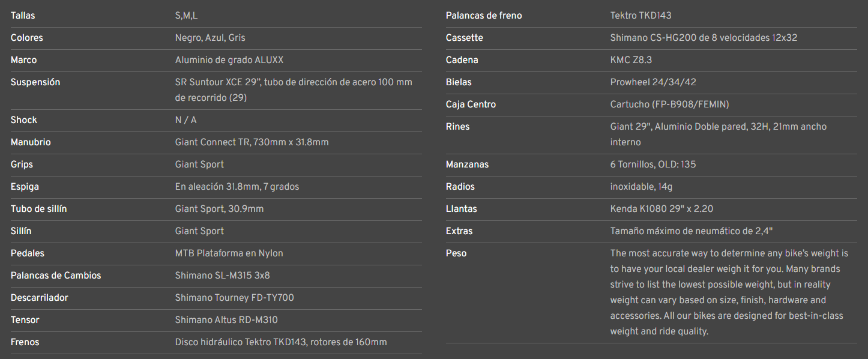Click the Prowheel 24/34/42 value
868x359 pixels.
pos(653,82)
